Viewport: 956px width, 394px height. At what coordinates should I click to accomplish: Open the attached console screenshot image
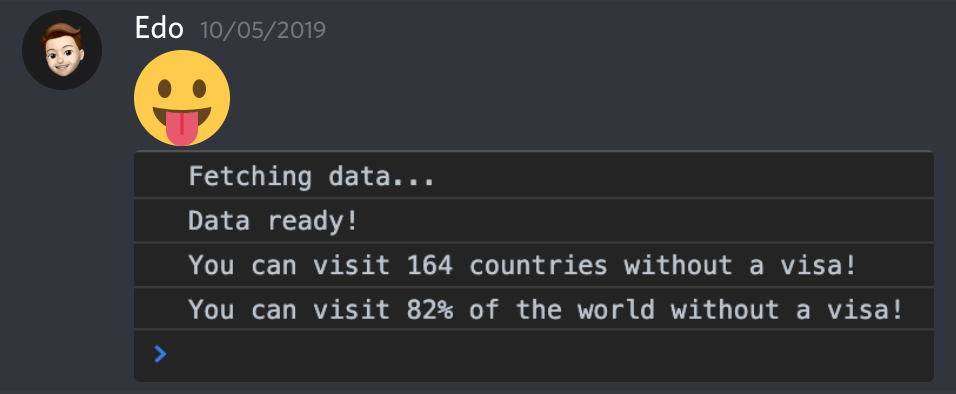533,266
